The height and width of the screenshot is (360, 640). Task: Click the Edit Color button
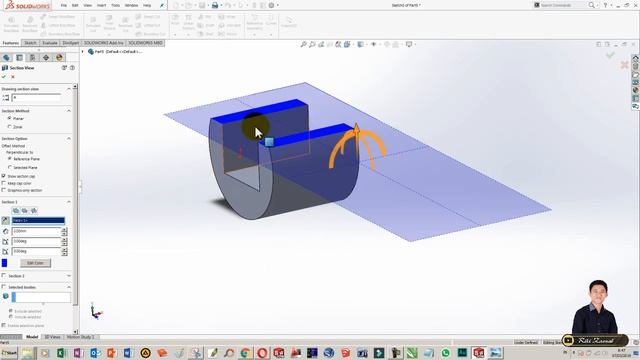point(36,263)
